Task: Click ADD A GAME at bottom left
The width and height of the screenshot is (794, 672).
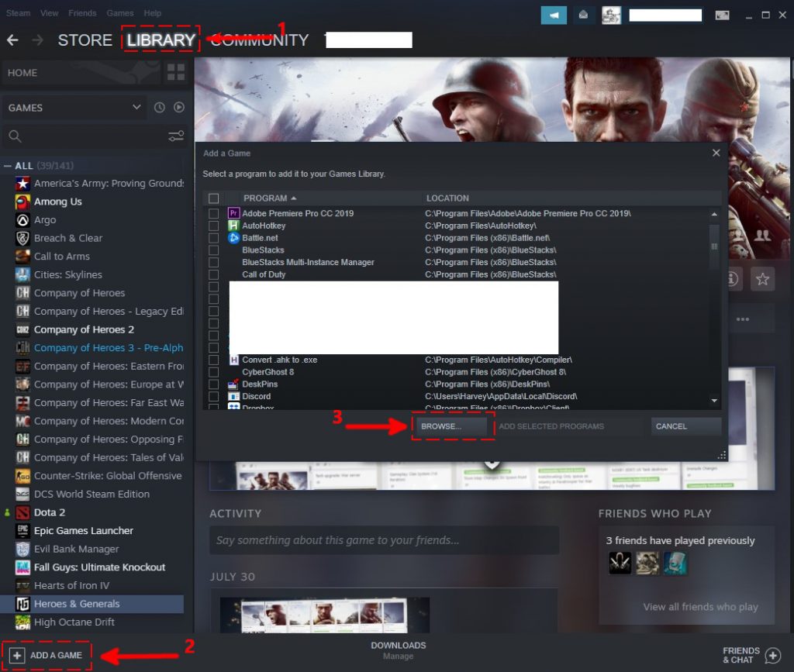Action: [46, 655]
